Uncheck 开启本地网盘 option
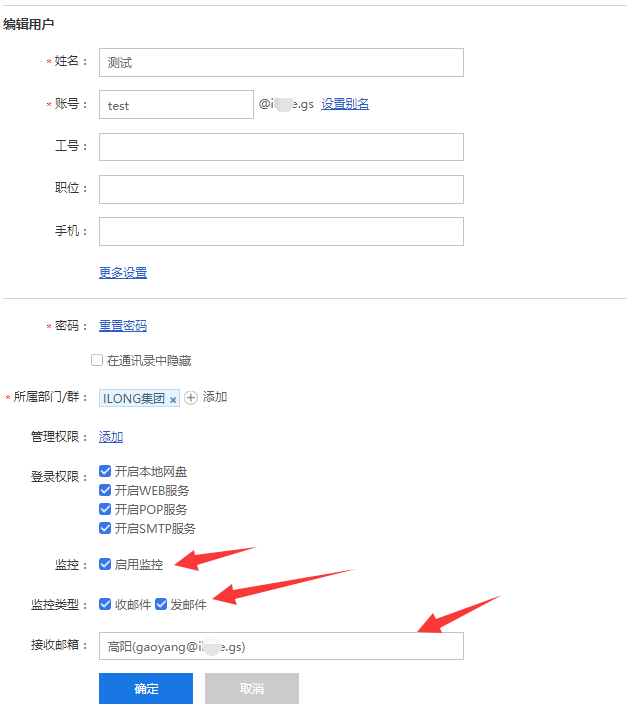 [x=105, y=471]
